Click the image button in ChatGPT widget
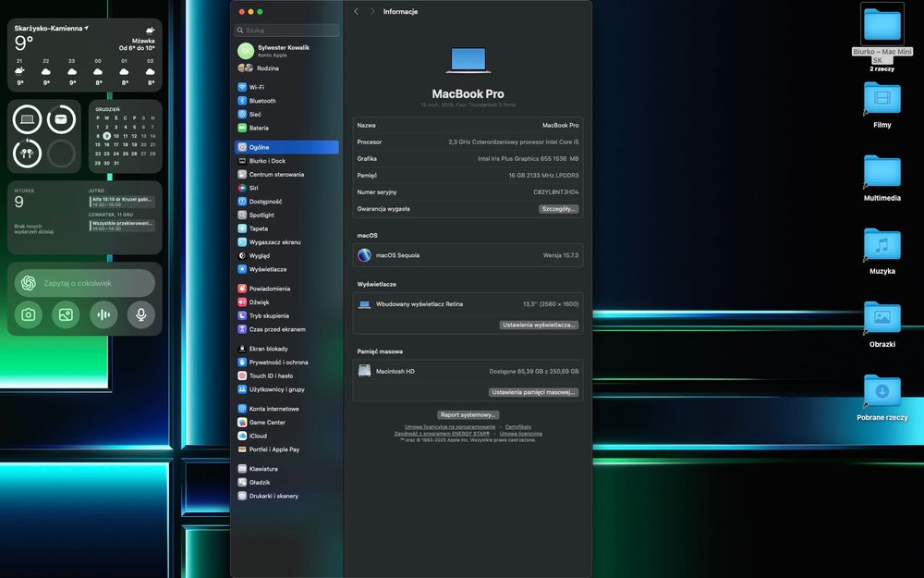 pos(66,315)
